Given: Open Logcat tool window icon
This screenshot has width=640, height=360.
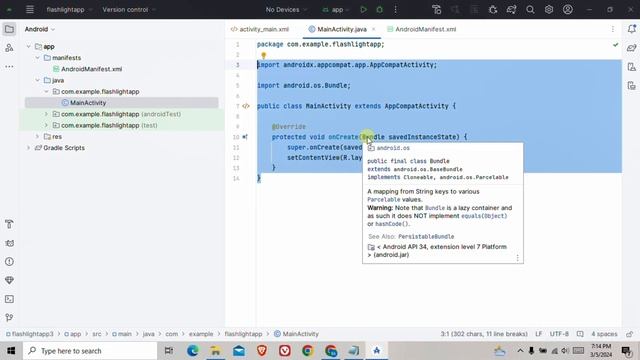Looking at the screenshot, I should tap(9, 243).
